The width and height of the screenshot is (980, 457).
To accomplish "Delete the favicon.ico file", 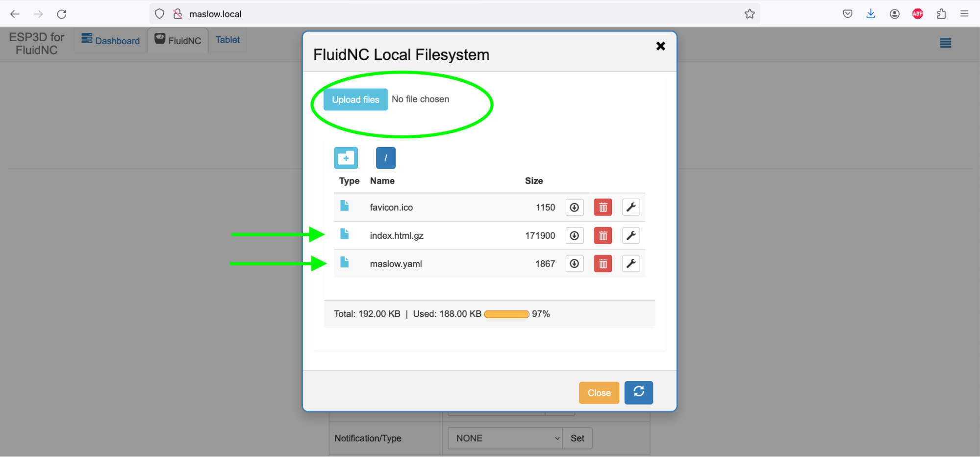I will (603, 207).
